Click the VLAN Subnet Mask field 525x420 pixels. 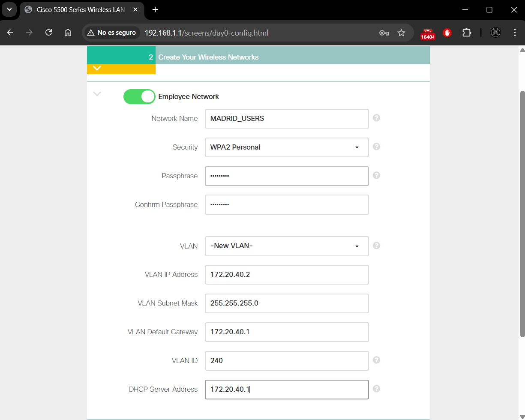[x=287, y=303]
